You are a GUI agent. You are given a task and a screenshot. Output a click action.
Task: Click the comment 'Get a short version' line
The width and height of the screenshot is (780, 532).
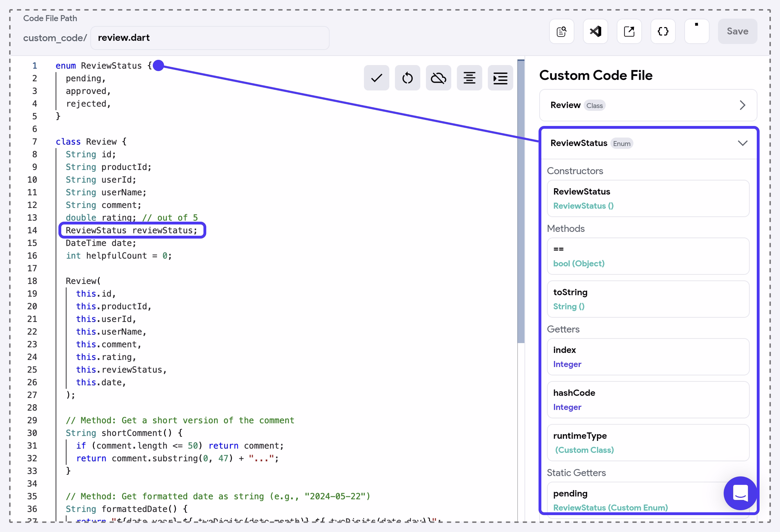coord(180,420)
